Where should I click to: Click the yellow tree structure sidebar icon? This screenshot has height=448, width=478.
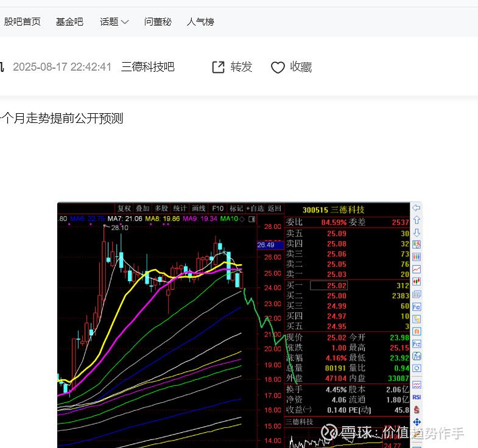click(x=416, y=319)
